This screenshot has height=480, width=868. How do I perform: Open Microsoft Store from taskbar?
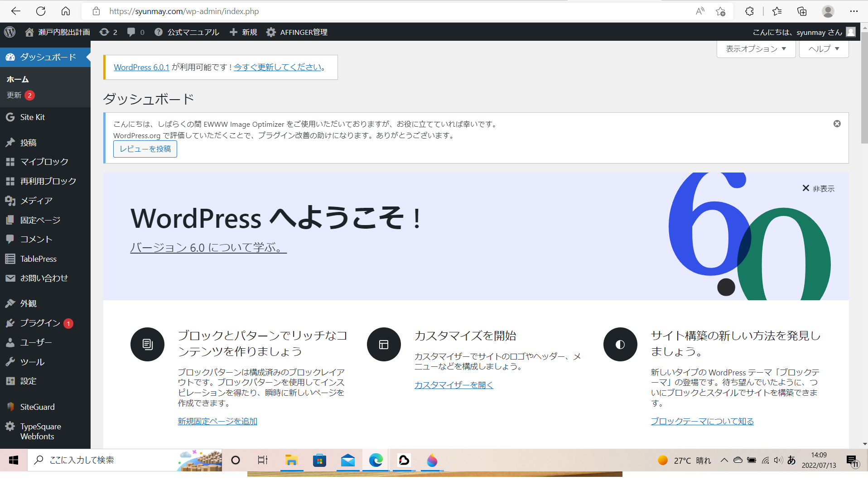coord(320,460)
